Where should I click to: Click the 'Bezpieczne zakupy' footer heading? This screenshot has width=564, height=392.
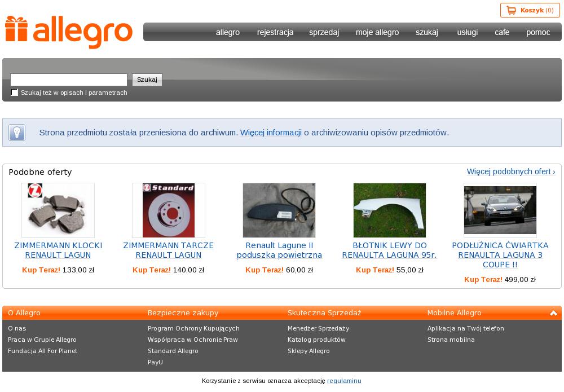coord(183,313)
